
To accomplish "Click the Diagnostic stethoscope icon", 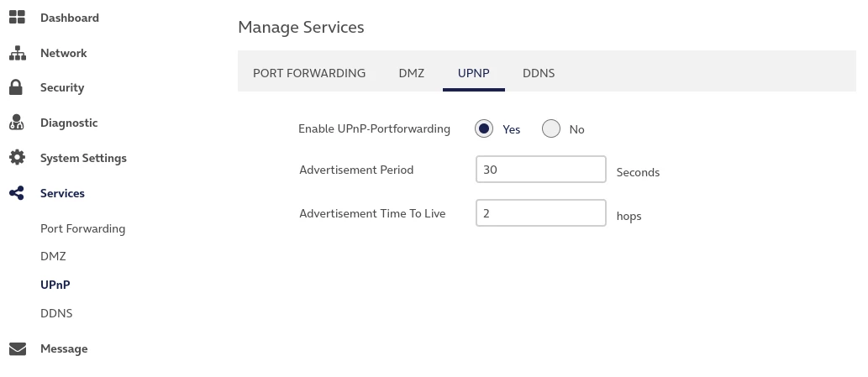I will pos(17,123).
